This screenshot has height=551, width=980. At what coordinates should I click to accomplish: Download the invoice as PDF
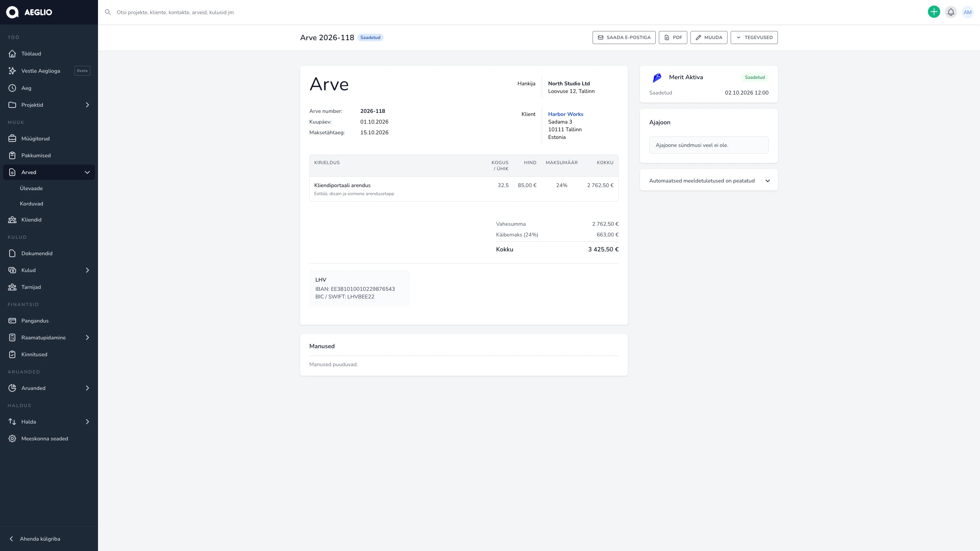pos(673,37)
